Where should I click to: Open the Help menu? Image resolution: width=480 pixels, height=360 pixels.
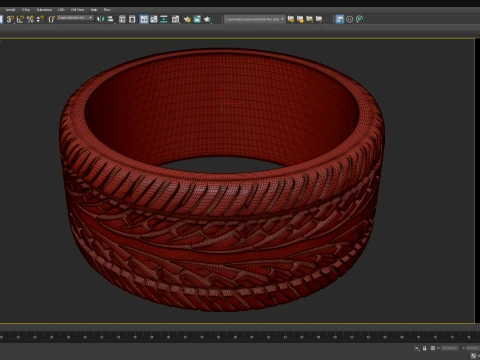click(94, 10)
